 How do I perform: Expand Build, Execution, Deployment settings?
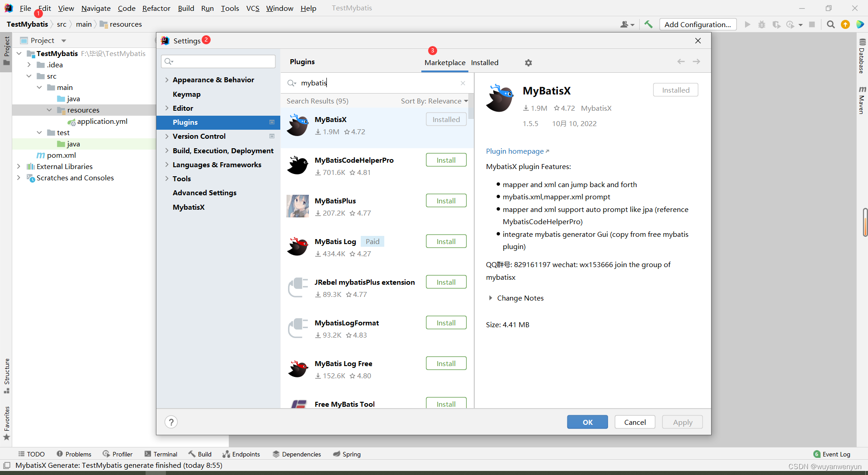pos(167,150)
